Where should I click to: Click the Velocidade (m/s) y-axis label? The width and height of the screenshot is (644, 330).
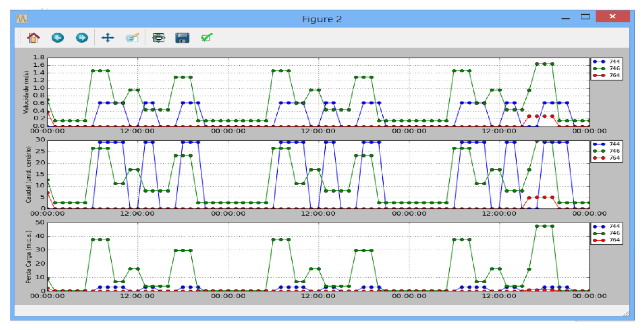click(26, 92)
